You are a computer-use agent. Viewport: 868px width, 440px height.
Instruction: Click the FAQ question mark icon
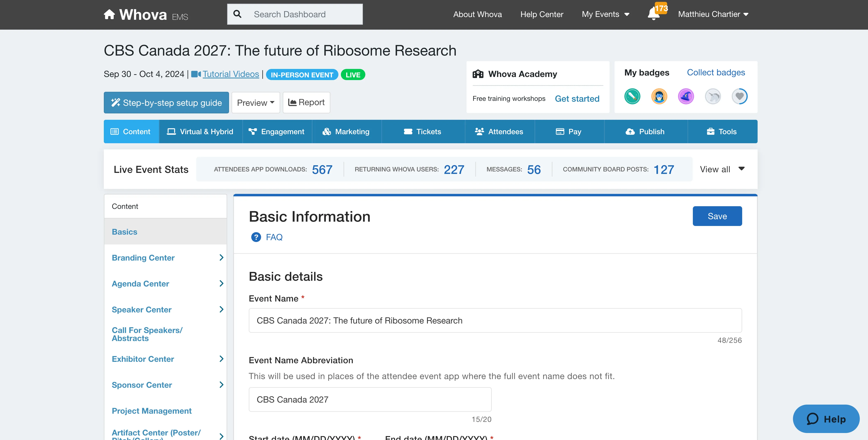click(x=256, y=237)
